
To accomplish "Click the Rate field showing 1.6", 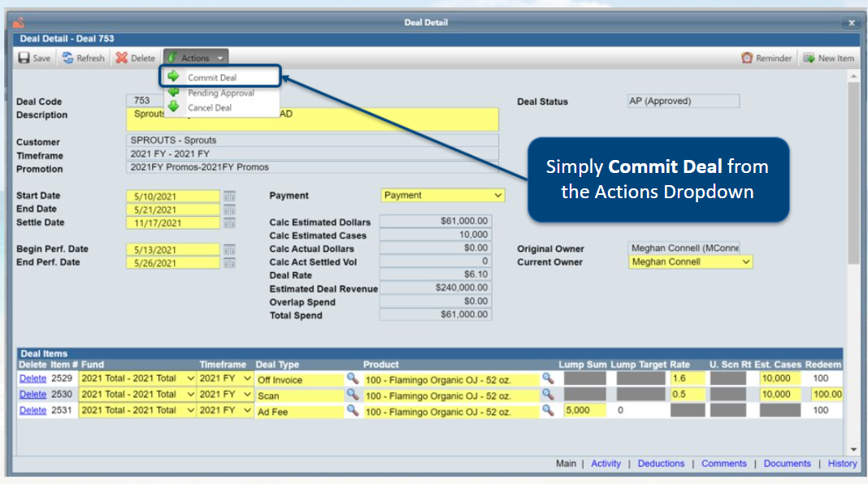I will [688, 379].
